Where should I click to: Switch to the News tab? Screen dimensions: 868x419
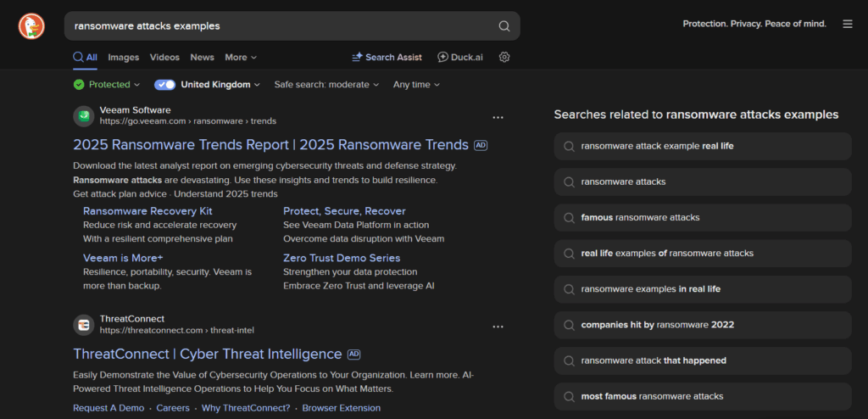(x=202, y=58)
